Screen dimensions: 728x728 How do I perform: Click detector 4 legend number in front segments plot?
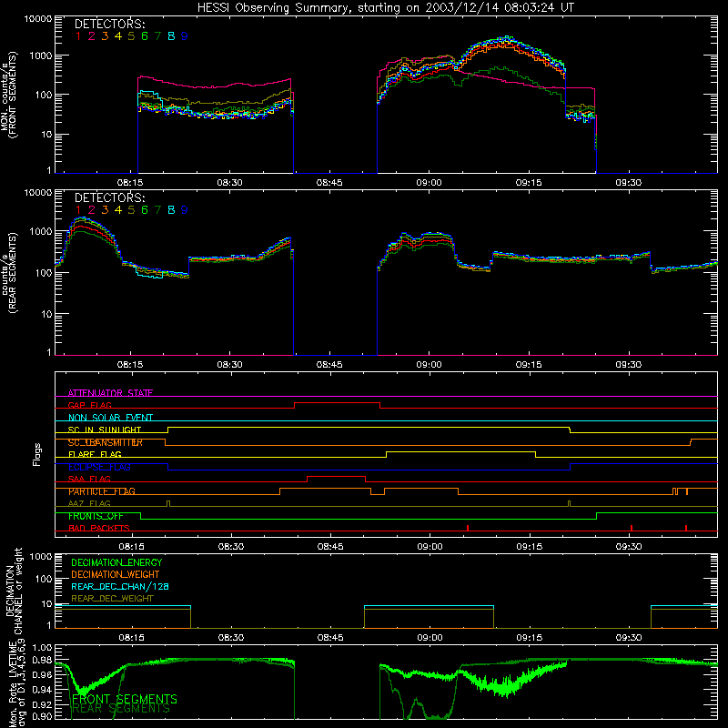point(118,36)
